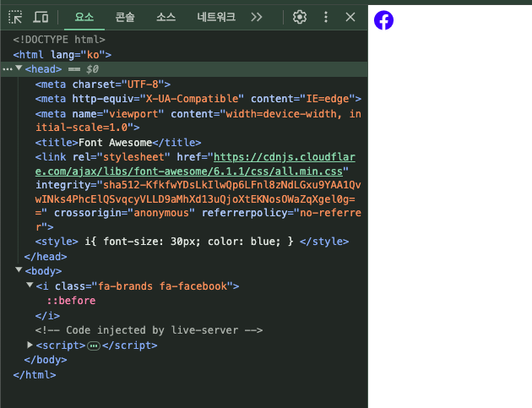
Task: Show more DevTools tabs with chevron
Action: click(257, 17)
